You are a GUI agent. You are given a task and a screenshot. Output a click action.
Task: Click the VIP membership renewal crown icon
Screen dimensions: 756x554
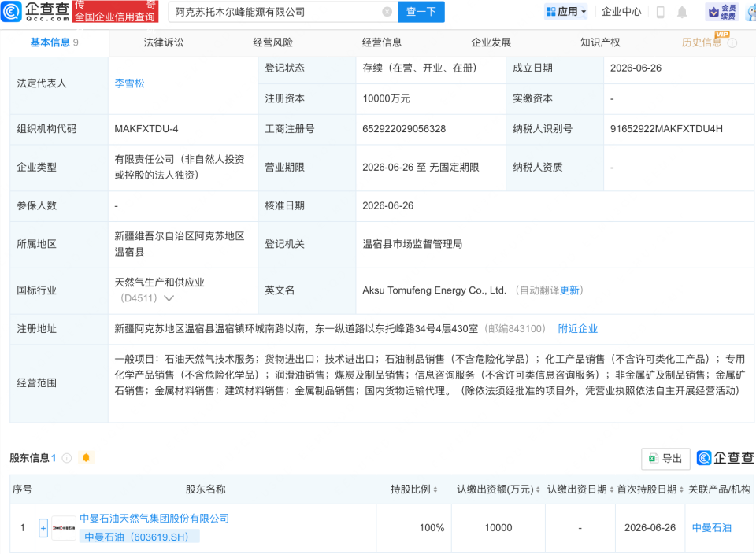722,12
